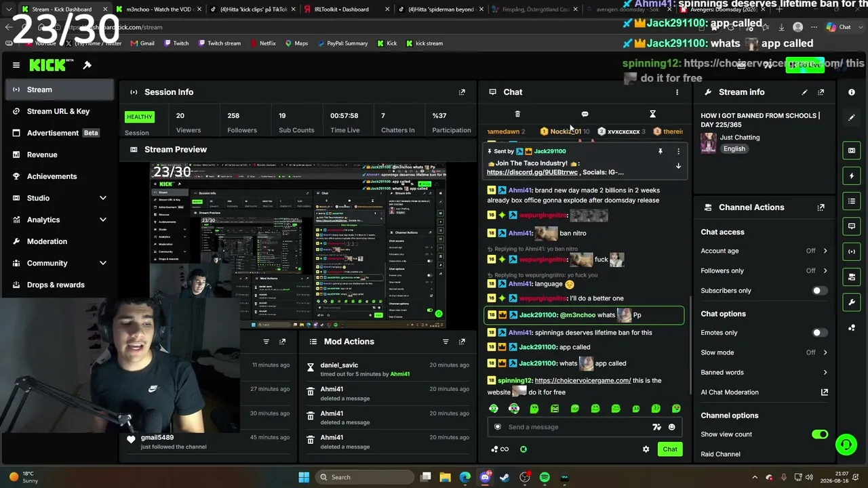Pop out the Channel Actions panel

coord(821,207)
